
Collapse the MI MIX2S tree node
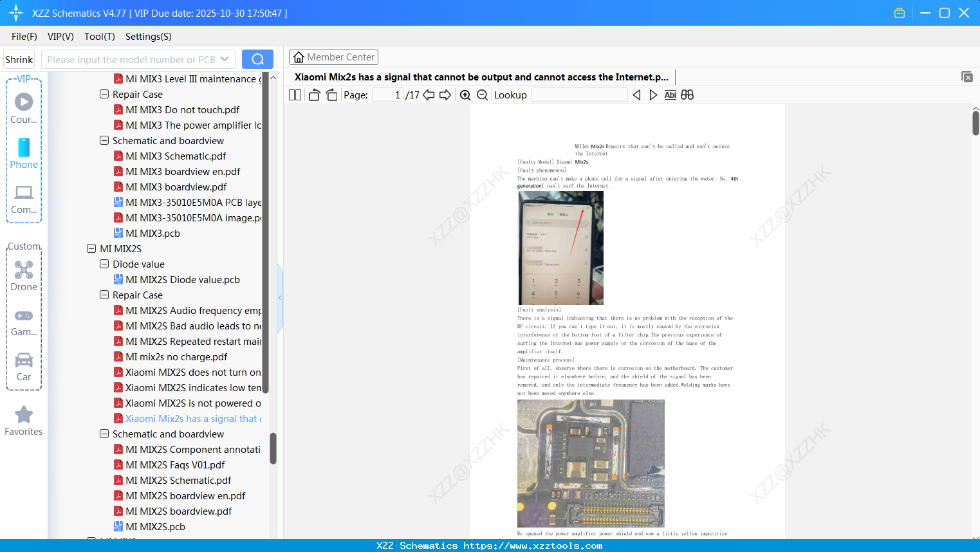[91, 248]
